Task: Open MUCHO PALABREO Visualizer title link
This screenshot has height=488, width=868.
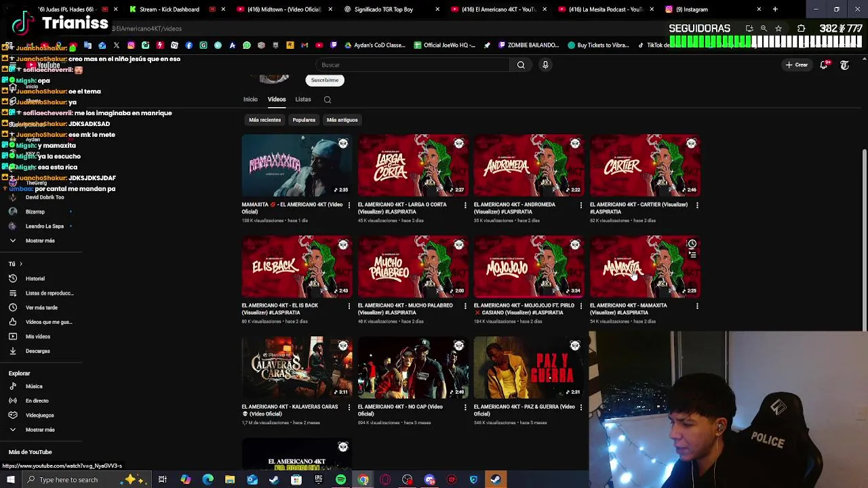Action: 406,309
